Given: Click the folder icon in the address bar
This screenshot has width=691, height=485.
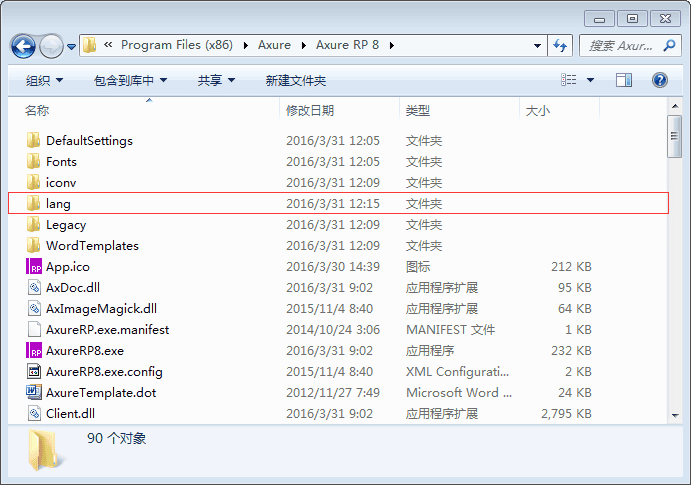Looking at the screenshot, I should (90, 45).
